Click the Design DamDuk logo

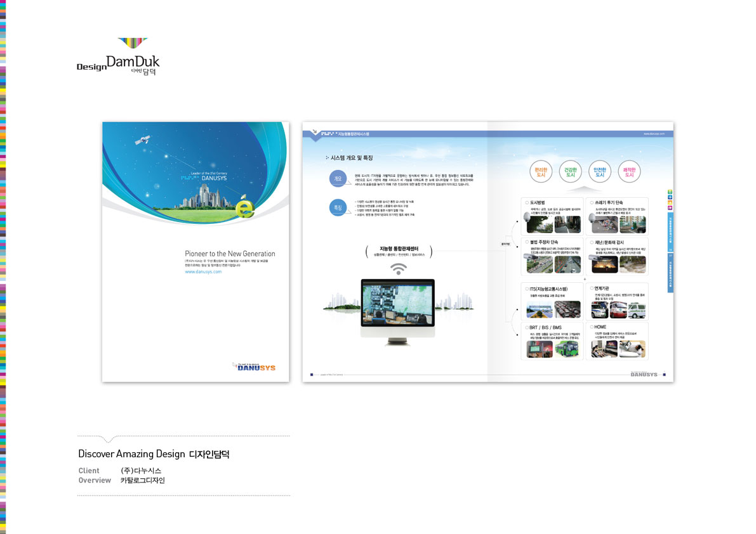118,56
